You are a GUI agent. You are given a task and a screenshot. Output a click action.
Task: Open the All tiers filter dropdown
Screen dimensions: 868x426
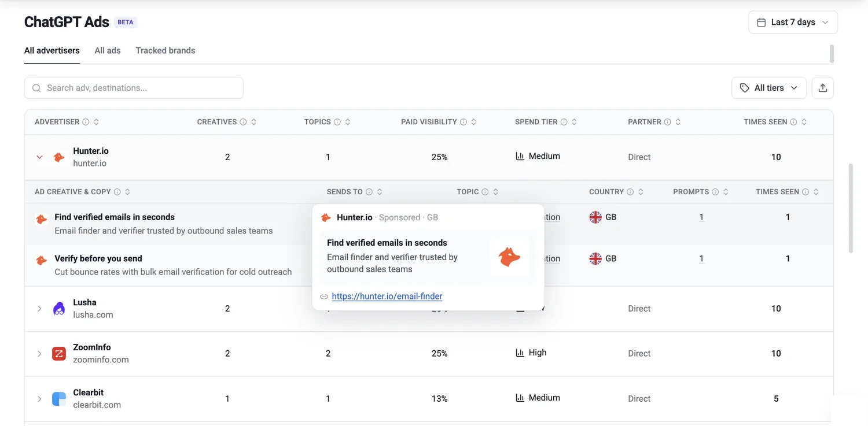coord(769,88)
